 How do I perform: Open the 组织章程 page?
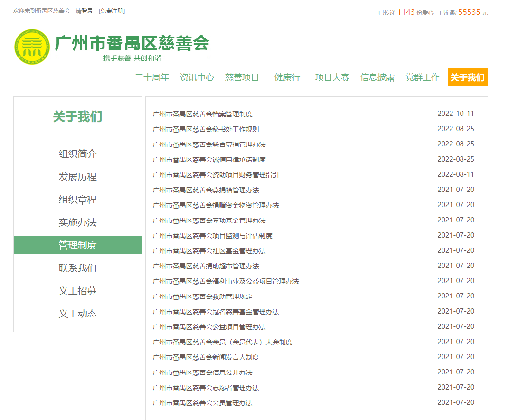tap(77, 200)
